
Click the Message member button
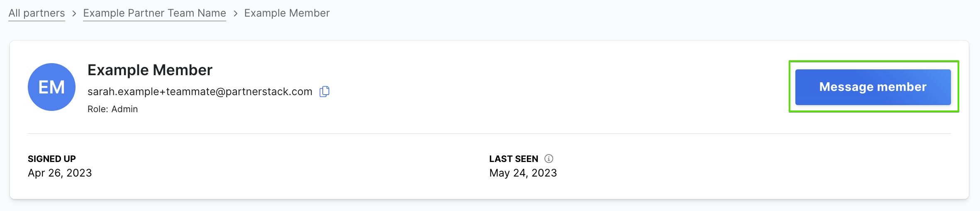873,87
